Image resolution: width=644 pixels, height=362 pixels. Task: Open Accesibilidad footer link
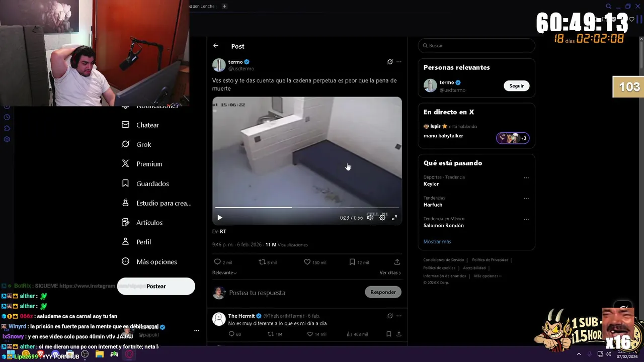click(474, 268)
